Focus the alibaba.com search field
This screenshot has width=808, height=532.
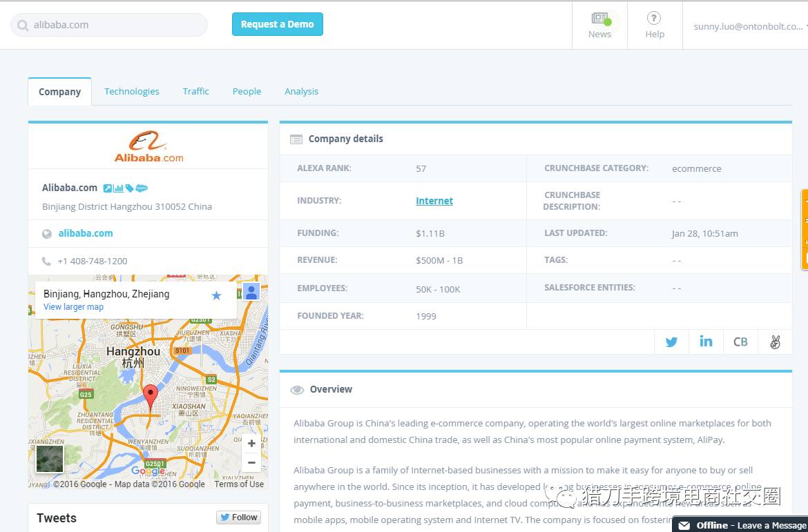(x=109, y=25)
